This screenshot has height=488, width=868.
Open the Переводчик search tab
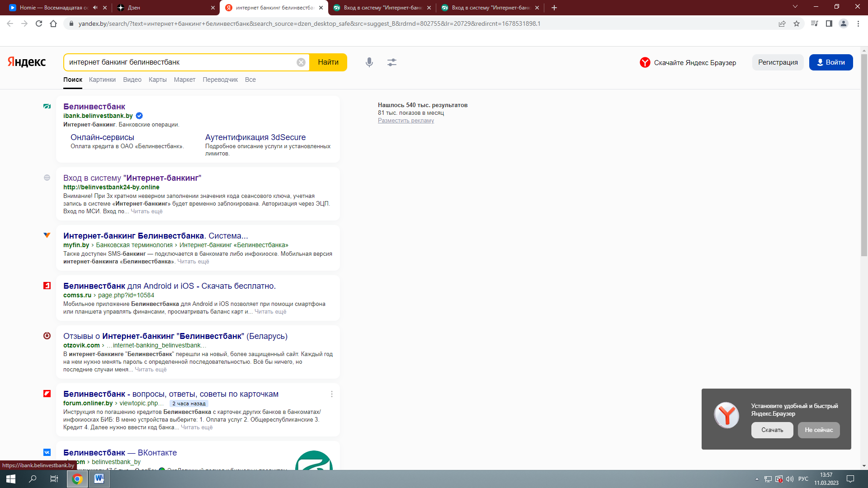point(220,80)
